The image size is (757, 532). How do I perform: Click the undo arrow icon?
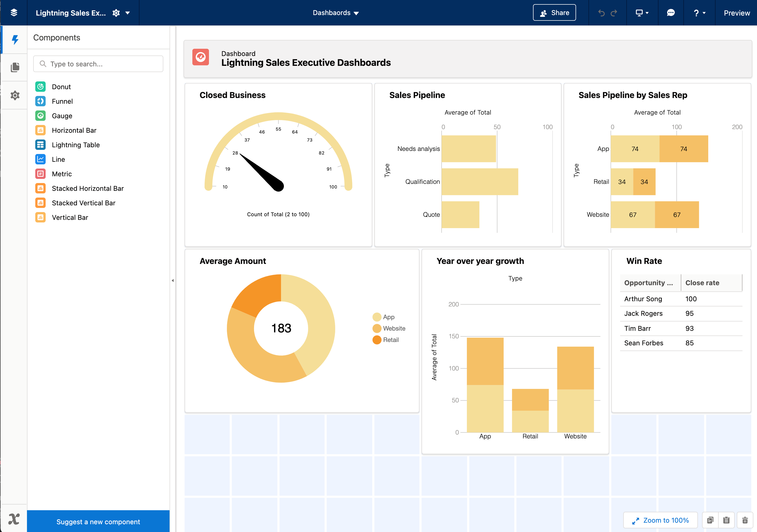click(x=602, y=13)
